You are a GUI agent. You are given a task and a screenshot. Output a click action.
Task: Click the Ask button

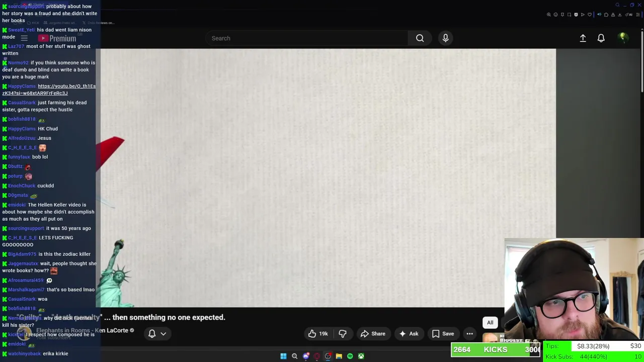pyautogui.click(x=409, y=333)
